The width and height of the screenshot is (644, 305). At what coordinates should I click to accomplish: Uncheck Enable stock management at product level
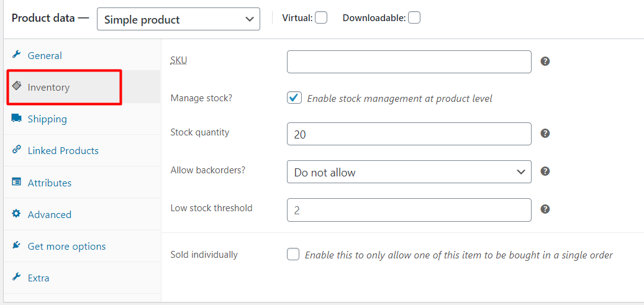click(294, 98)
